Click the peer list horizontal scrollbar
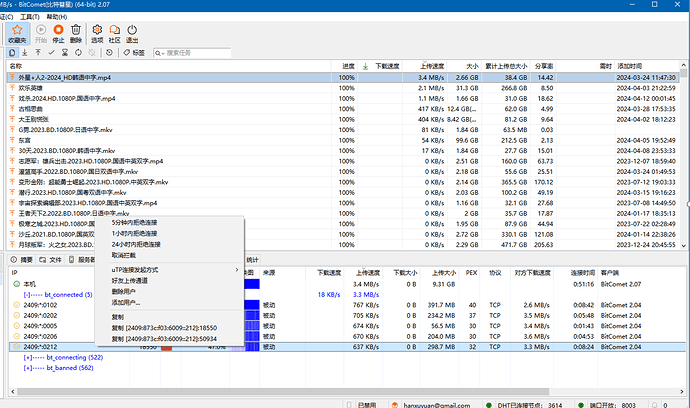 [x=283, y=391]
